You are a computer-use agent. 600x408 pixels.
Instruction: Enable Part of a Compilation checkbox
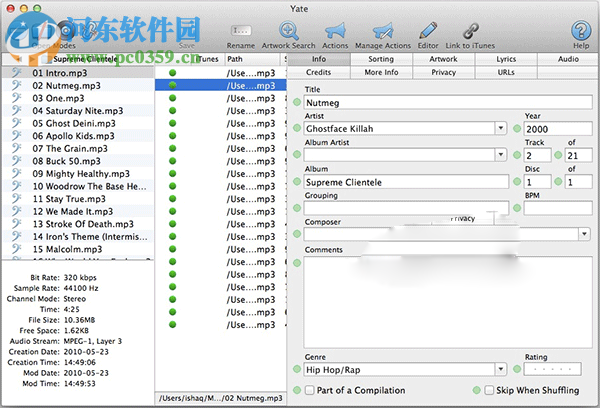click(309, 390)
